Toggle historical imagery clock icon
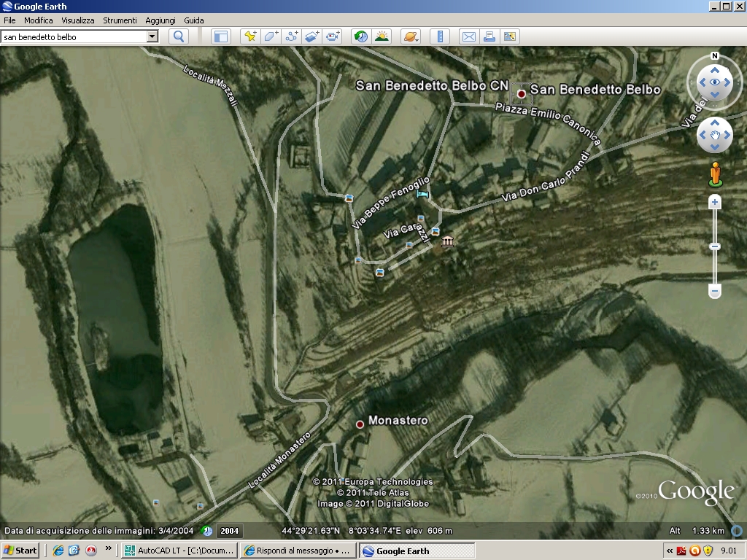The image size is (747, 560). point(361,36)
